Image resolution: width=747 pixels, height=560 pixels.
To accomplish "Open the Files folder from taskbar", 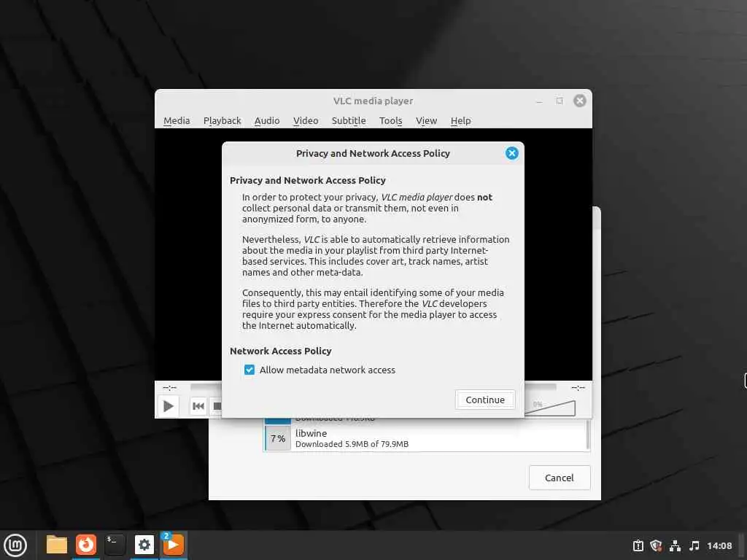I will pos(57,545).
